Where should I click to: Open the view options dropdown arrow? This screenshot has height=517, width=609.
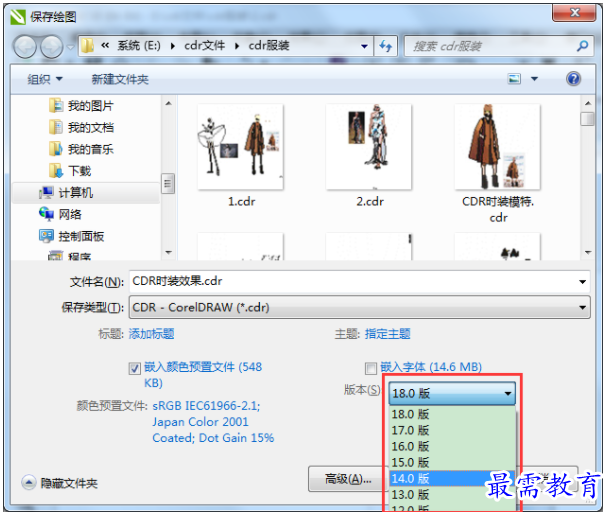tap(534, 79)
